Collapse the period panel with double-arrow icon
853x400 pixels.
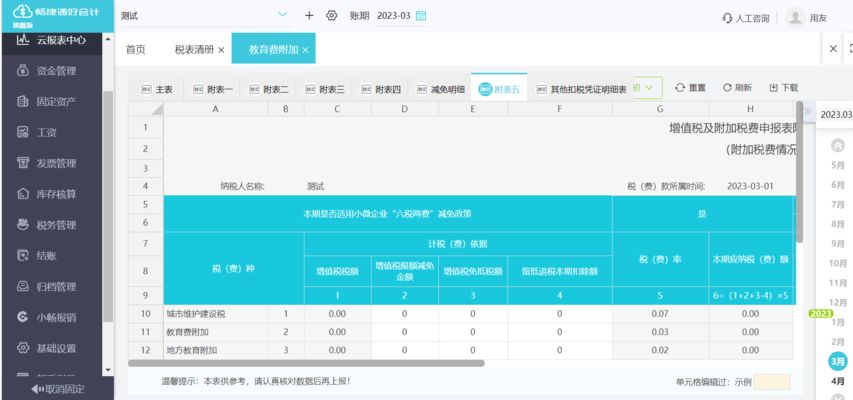pos(807,112)
